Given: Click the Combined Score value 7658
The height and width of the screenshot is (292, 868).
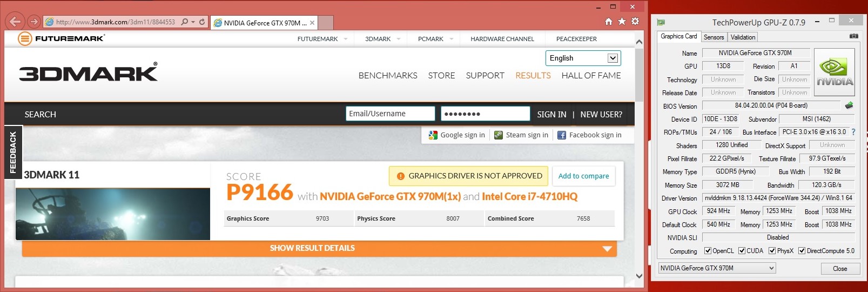Looking at the screenshot, I should (x=583, y=218).
